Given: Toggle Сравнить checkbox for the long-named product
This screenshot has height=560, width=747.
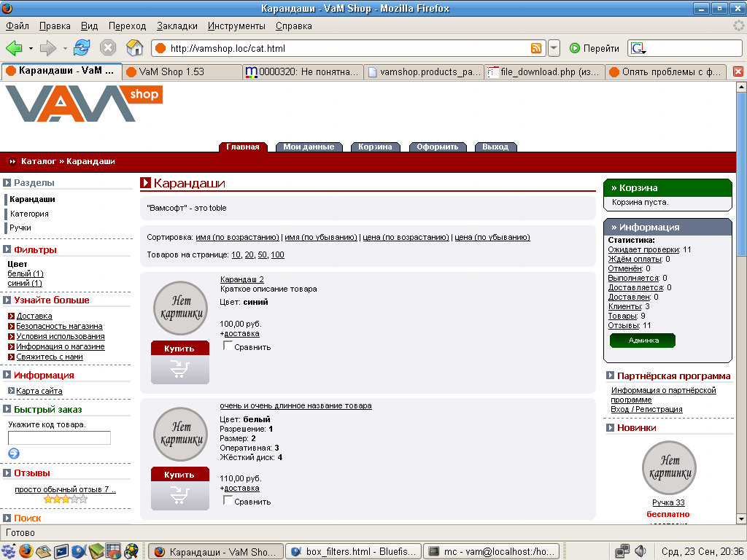Looking at the screenshot, I should coord(228,501).
